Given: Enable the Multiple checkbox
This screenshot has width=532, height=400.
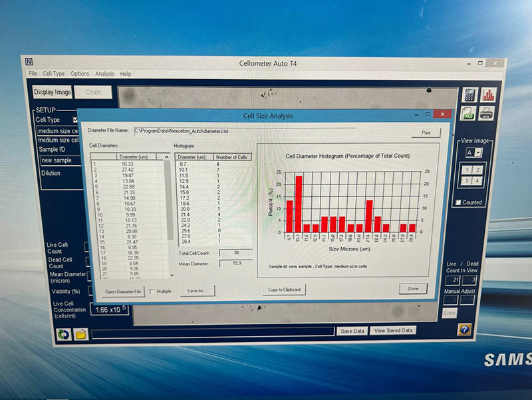Looking at the screenshot, I should [x=153, y=291].
